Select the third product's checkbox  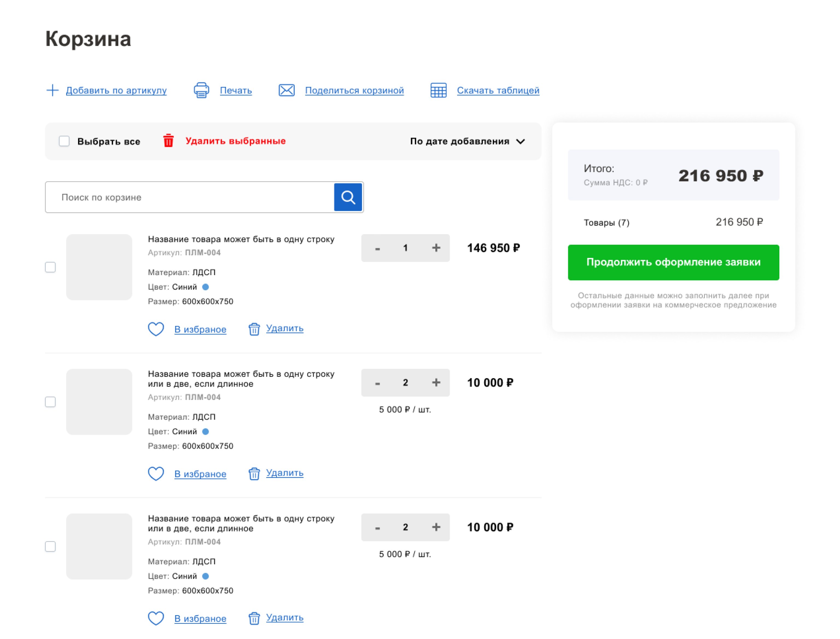coord(50,546)
